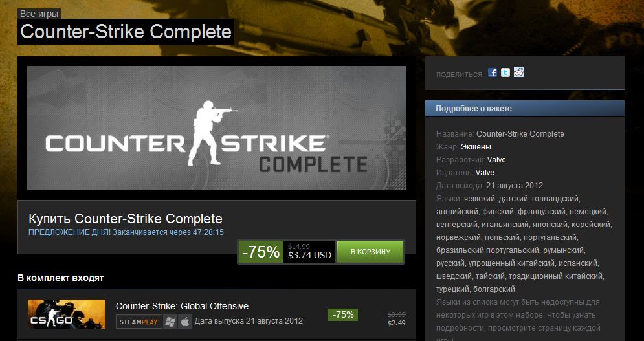Open the Counter-Strike: Global Offensive title

tap(182, 306)
